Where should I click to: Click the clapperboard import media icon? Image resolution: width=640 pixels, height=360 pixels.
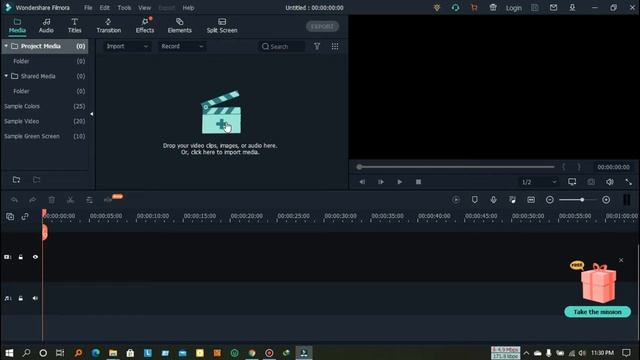click(x=221, y=113)
